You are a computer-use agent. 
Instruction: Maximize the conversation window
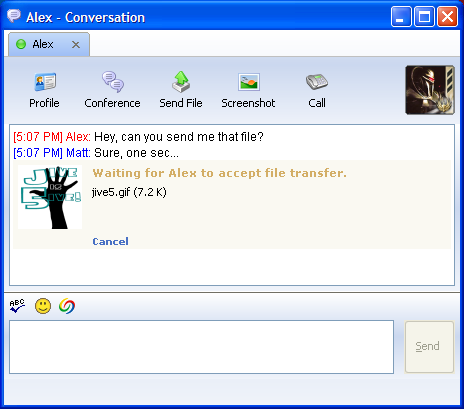pyautogui.click(x=424, y=16)
